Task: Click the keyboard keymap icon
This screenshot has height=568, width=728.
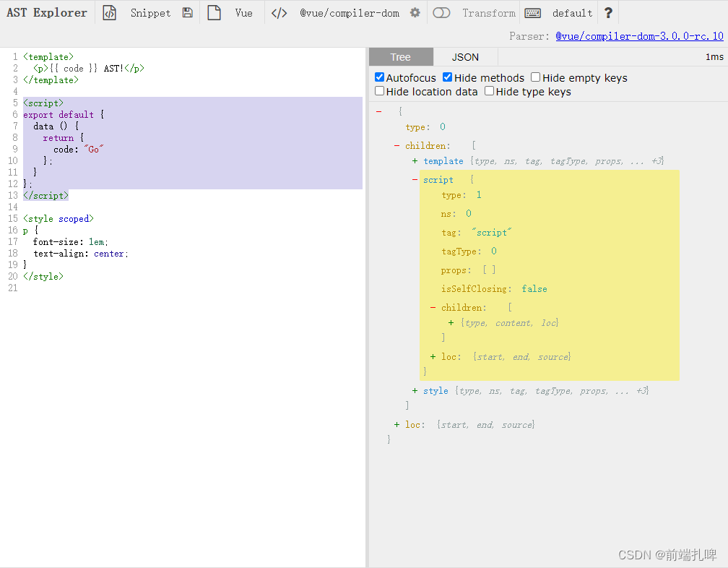Action: [532, 13]
